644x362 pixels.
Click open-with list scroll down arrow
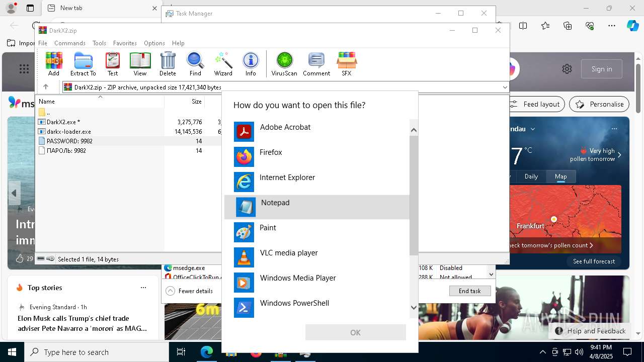414,308
